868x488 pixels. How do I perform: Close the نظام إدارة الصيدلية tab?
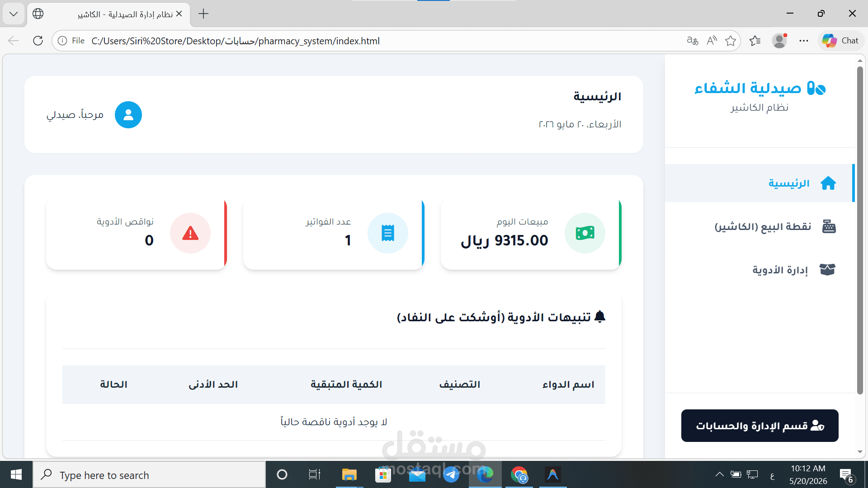pos(179,14)
